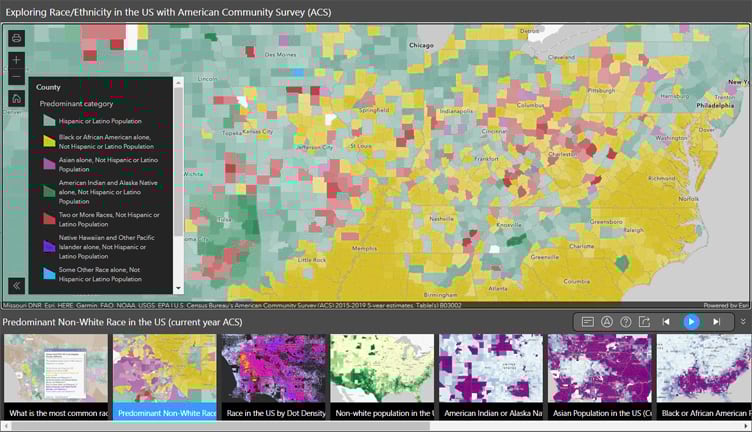Click the 'Indianapolis' map label

457,111
